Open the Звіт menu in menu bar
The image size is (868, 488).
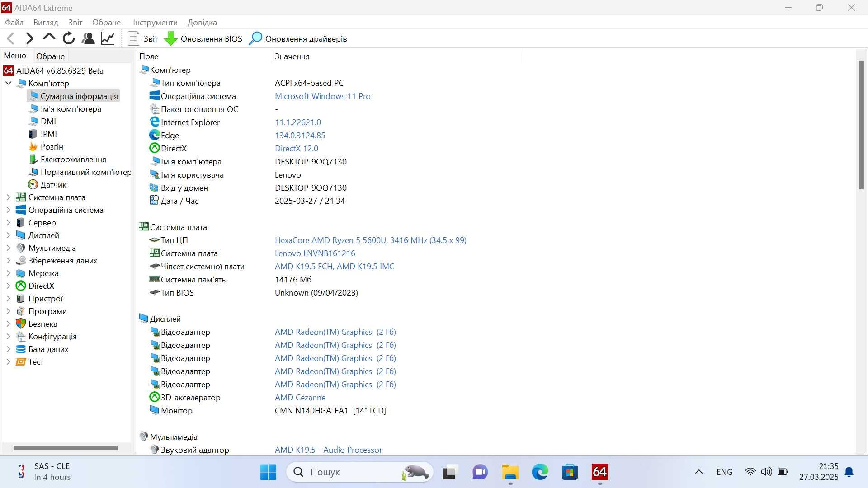pos(75,23)
